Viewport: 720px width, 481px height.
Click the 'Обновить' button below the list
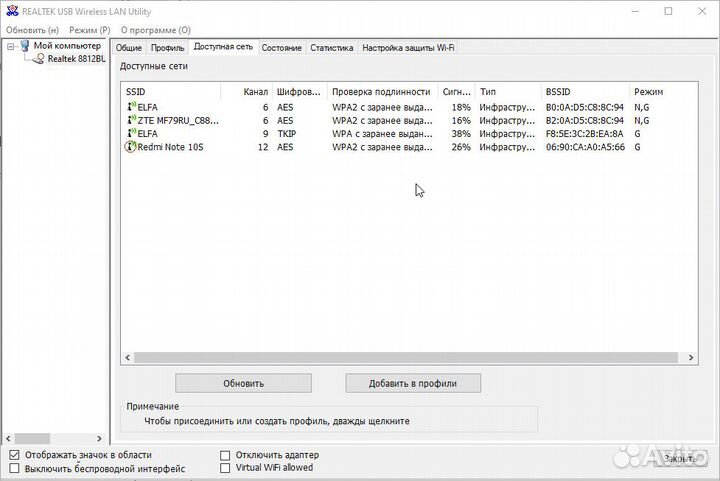[x=243, y=383]
